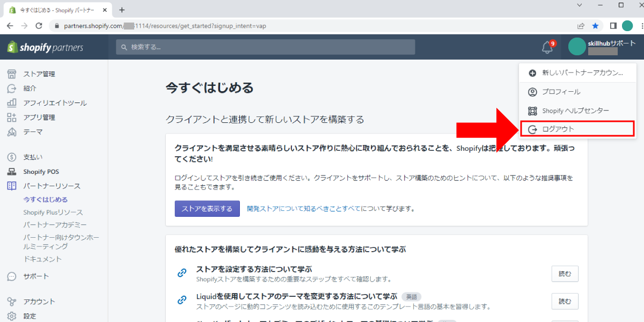Click 読む button for Liquid theme article
The width and height of the screenshot is (644, 322).
click(565, 301)
